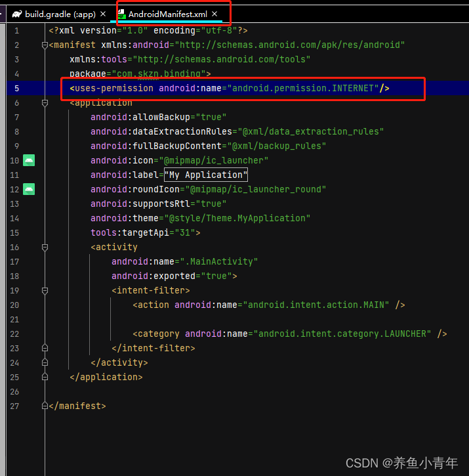Click the android:fullBackupContent attribute

point(208,146)
